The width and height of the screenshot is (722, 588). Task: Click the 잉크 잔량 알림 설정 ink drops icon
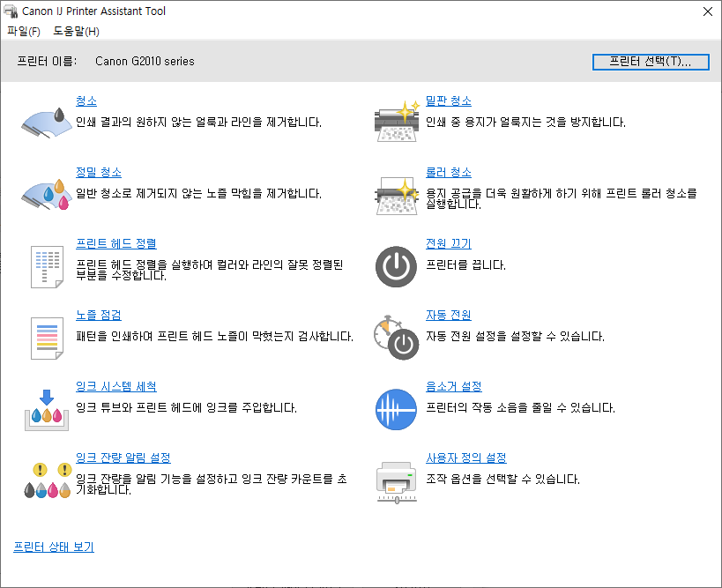(x=47, y=480)
